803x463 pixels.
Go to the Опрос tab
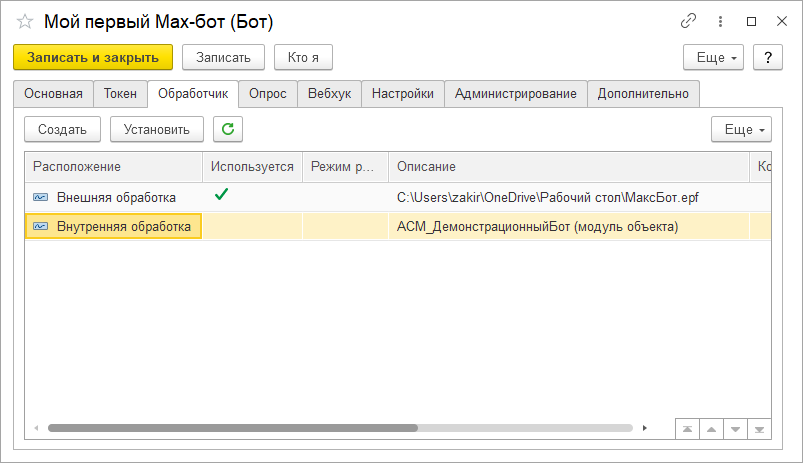[x=268, y=94]
